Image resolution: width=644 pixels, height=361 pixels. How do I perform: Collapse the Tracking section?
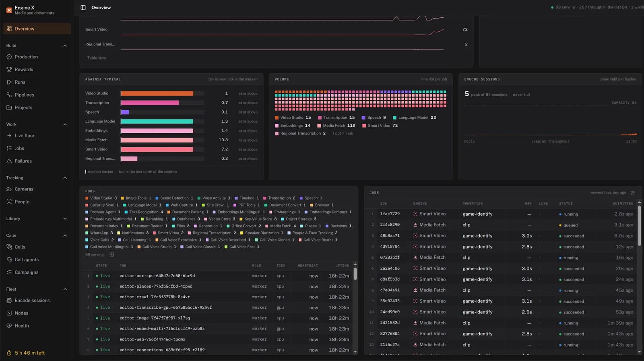[65, 178]
